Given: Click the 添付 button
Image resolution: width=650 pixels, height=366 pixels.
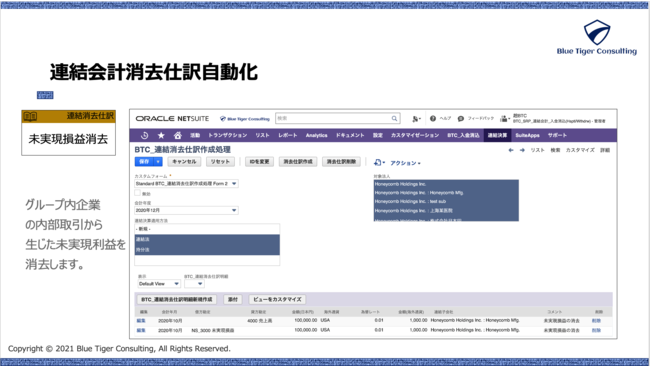Looking at the screenshot, I should pos(233,299).
